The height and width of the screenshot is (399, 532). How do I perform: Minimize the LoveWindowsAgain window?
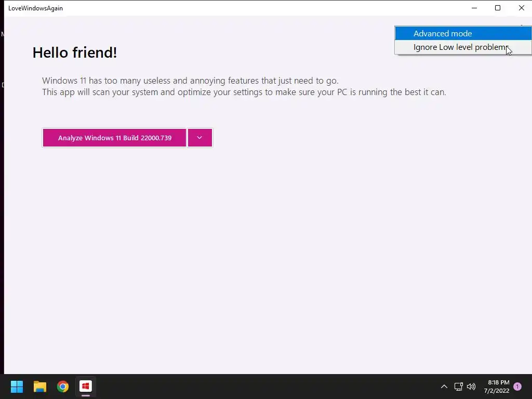474,8
